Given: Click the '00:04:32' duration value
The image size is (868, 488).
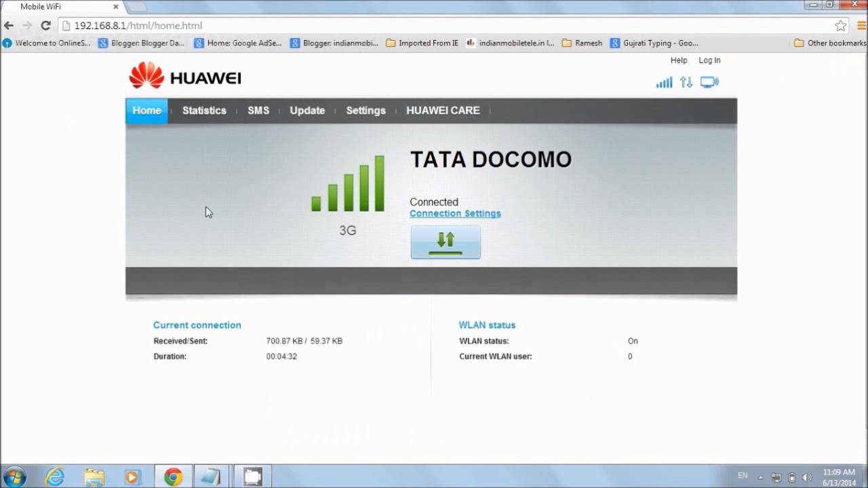Looking at the screenshot, I should coord(281,357).
